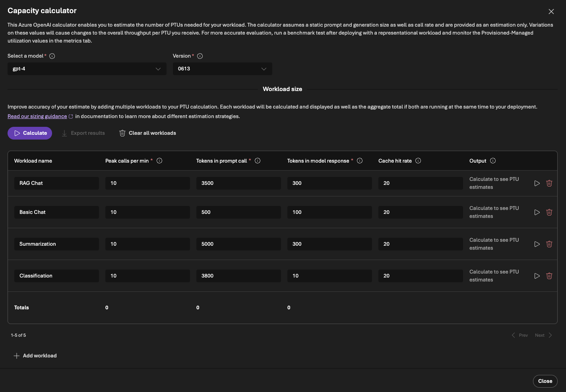566x392 pixels.
Task: Delete the Summarization workload
Action: click(x=549, y=244)
